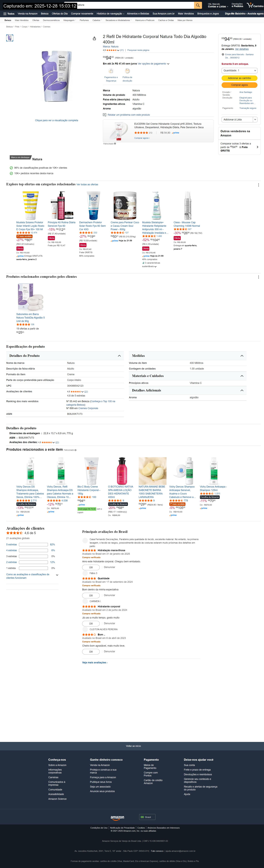
Task: Click the share icon above the title
Action: (x=94, y=38)
